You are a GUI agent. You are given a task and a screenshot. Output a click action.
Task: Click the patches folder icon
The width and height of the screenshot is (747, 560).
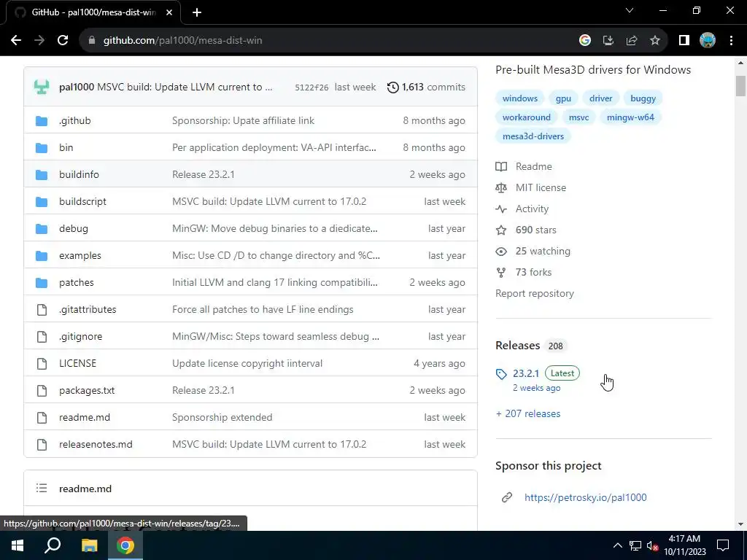pyautogui.click(x=42, y=283)
